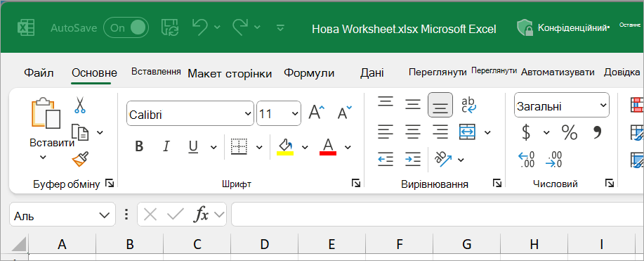Click the Copy icon
This screenshot has height=261, width=644.
pyautogui.click(x=80, y=132)
